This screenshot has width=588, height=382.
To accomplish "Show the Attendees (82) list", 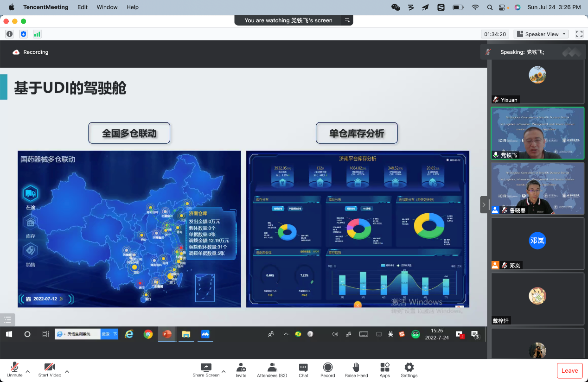I will tap(272, 369).
